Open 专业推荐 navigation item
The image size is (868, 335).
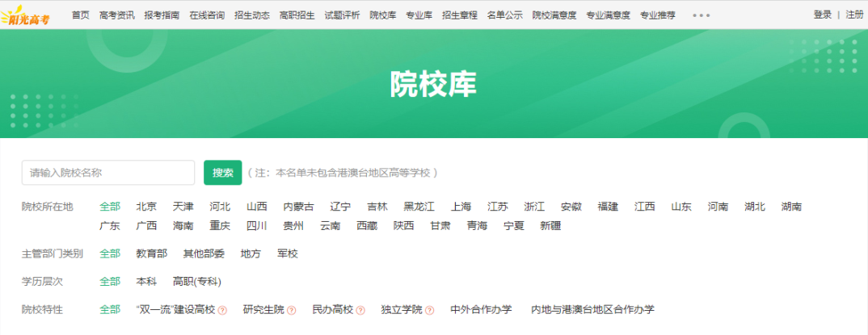pyautogui.click(x=658, y=15)
